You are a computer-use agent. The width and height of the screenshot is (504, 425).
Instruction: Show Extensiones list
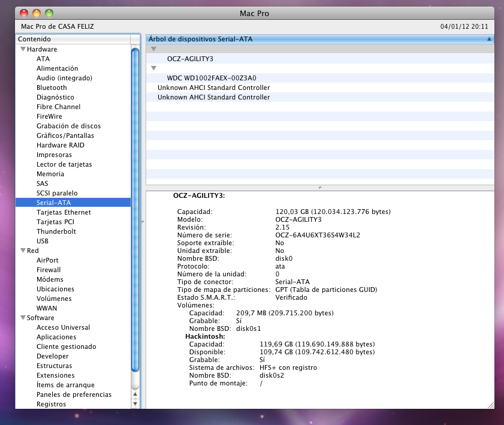coord(55,375)
